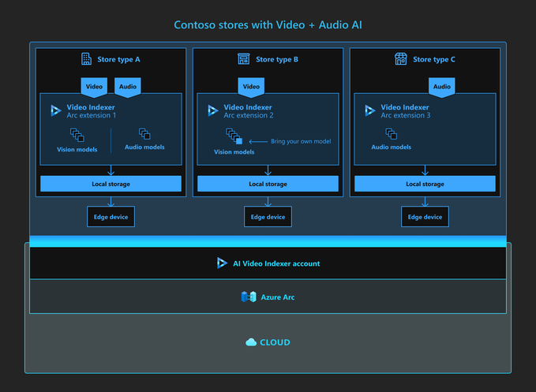The width and height of the screenshot is (536, 392).
Task: Click the Video Indexer logo beside Arc extension 2
Action: [x=212, y=110]
